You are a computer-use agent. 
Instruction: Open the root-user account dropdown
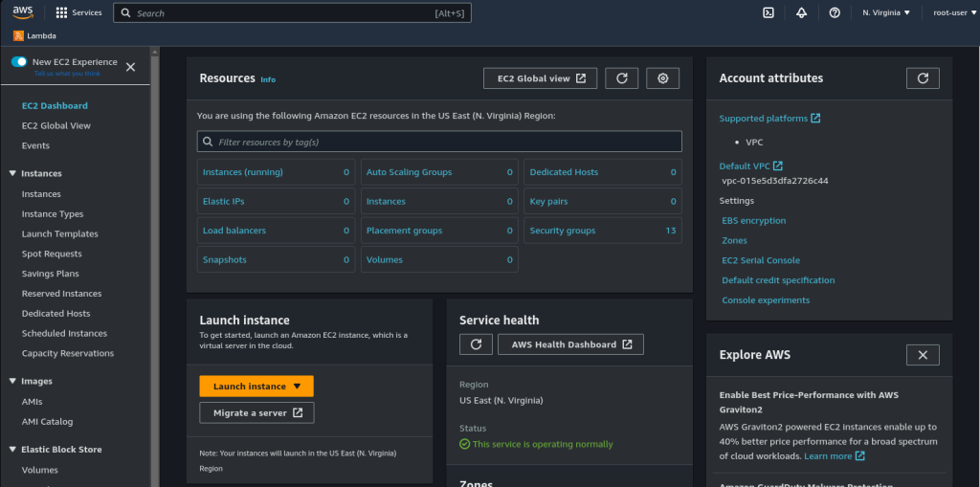point(954,12)
